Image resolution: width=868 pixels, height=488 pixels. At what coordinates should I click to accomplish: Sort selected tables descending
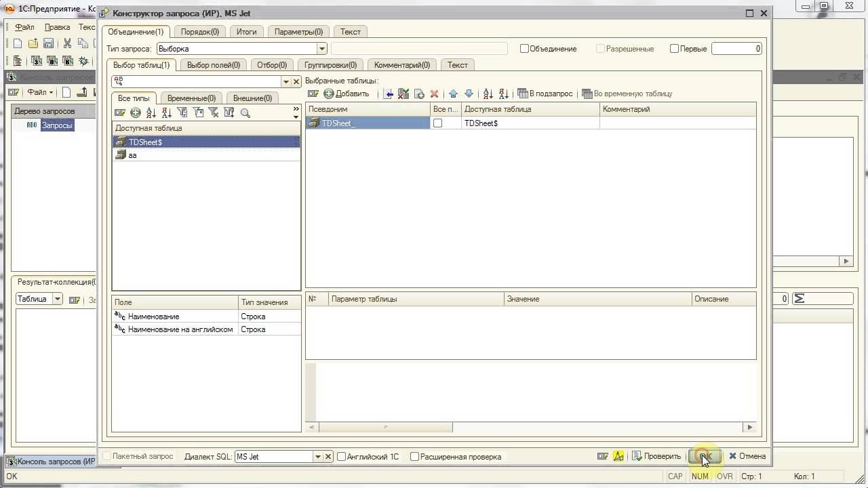503,94
